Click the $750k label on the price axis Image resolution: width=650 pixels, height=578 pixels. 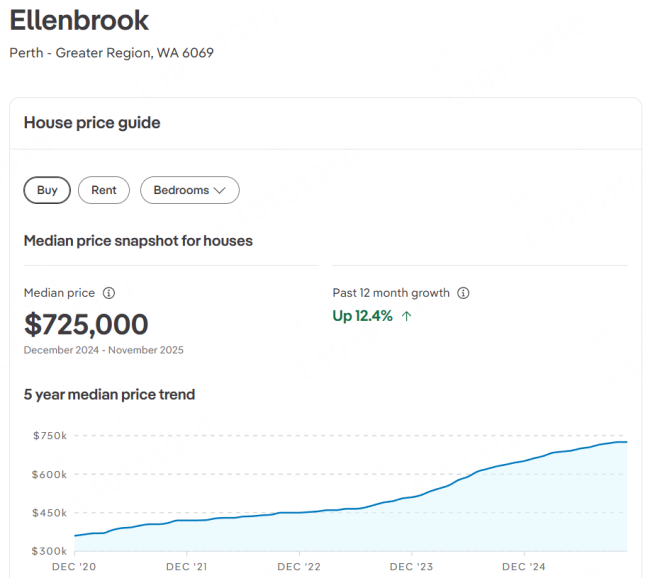click(49, 436)
